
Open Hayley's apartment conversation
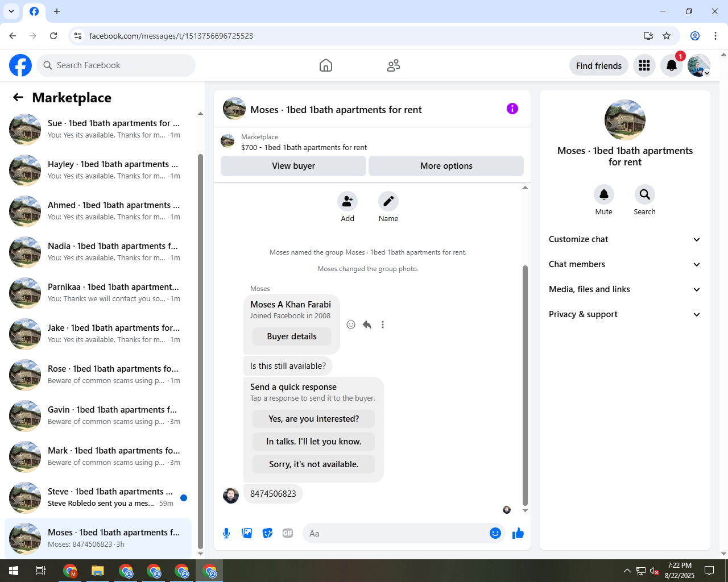coord(98,170)
